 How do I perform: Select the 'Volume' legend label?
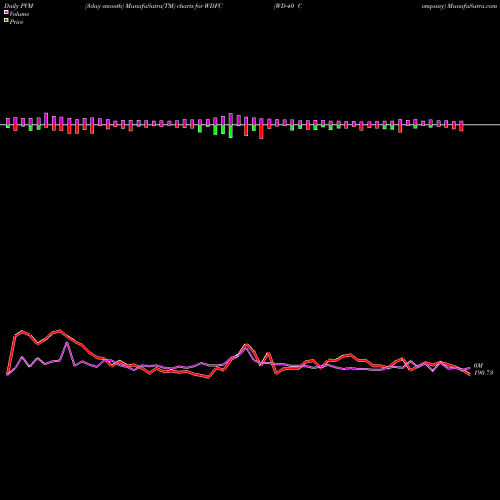pyautogui.click(x=19, y=14)
